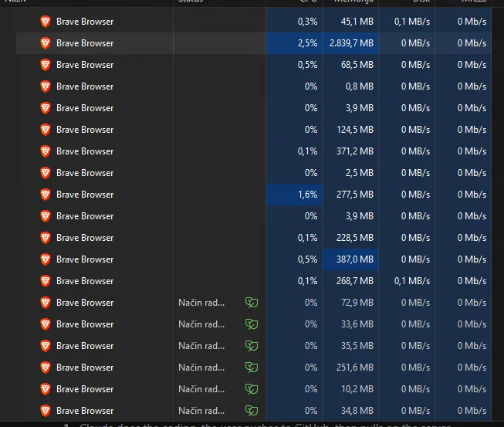Screen dimensions: 504x427
Task: Click Brave icon in the 68,5 MB row
Action: 46,65
